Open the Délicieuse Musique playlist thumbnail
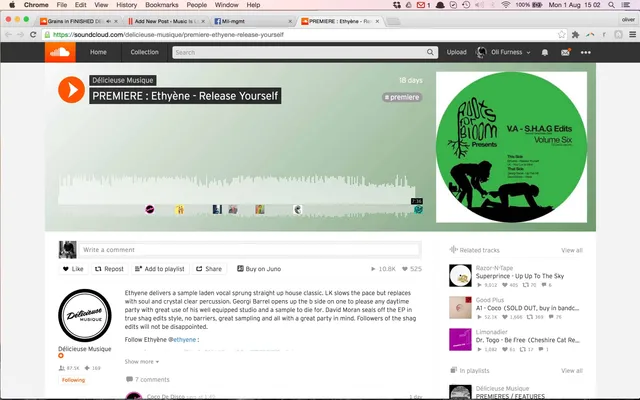 point(460,392)
